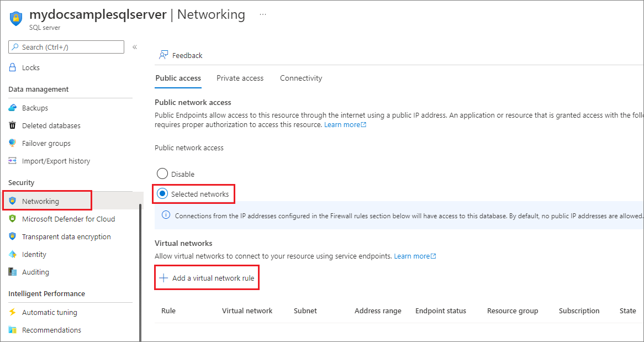Click the Feedback icon

[163, 55]
